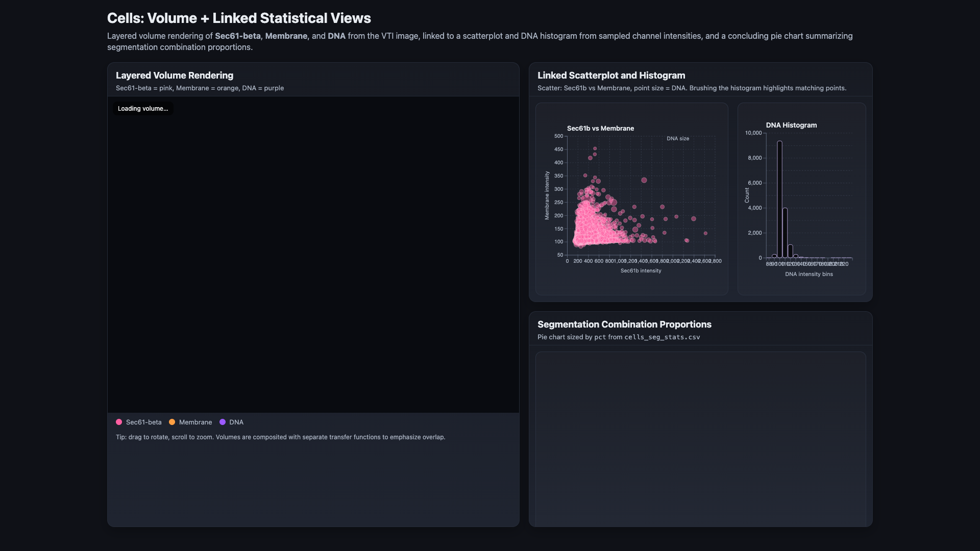Image resolution: width=980 pixels, height=551 pixels.
Task: Click the Loading volume status badge
Action: (143, 109)
